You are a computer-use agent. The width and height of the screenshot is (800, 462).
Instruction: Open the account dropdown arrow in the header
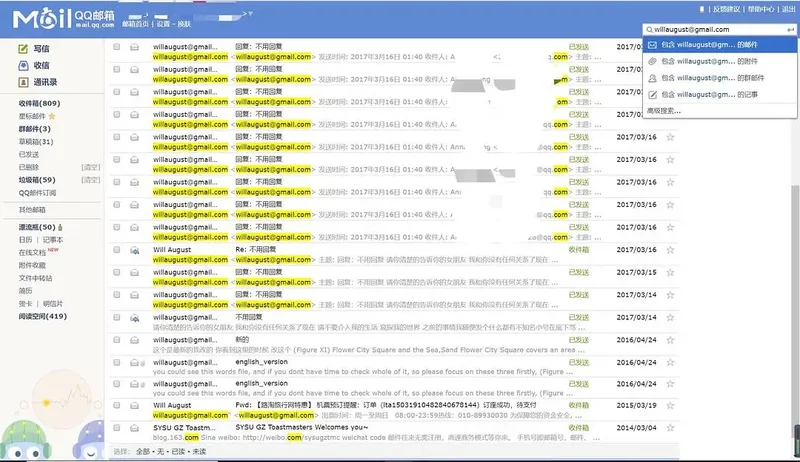[251, 14]
